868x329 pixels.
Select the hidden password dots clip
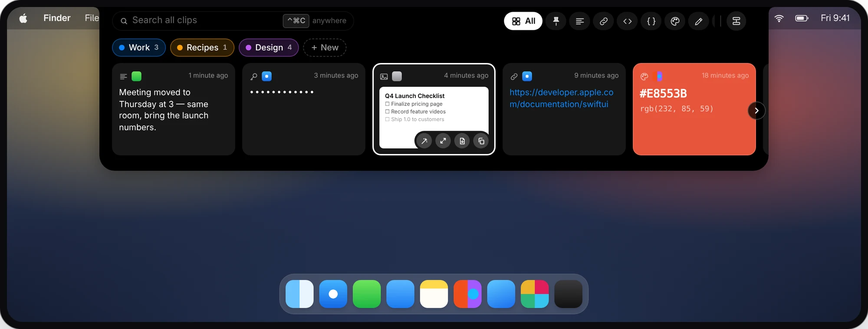[304, 109]
